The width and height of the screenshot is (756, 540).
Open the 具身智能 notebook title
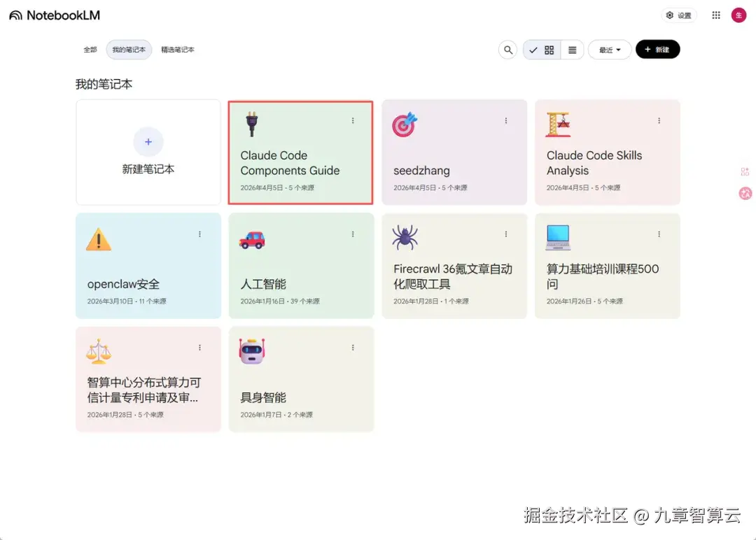(x=263, y=397)
